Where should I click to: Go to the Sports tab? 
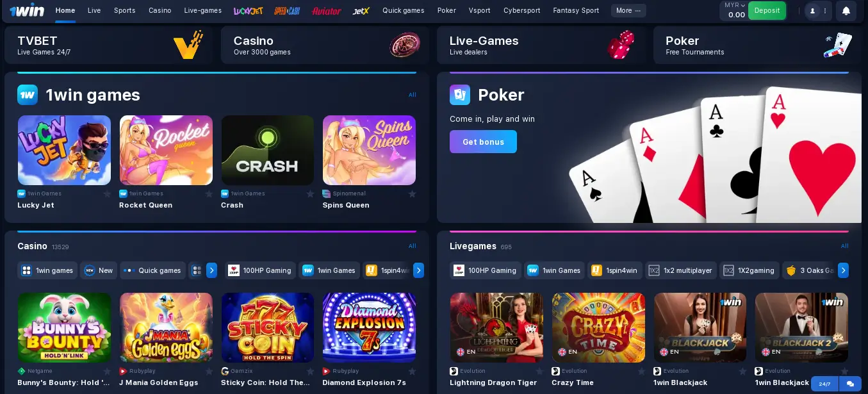124,11
